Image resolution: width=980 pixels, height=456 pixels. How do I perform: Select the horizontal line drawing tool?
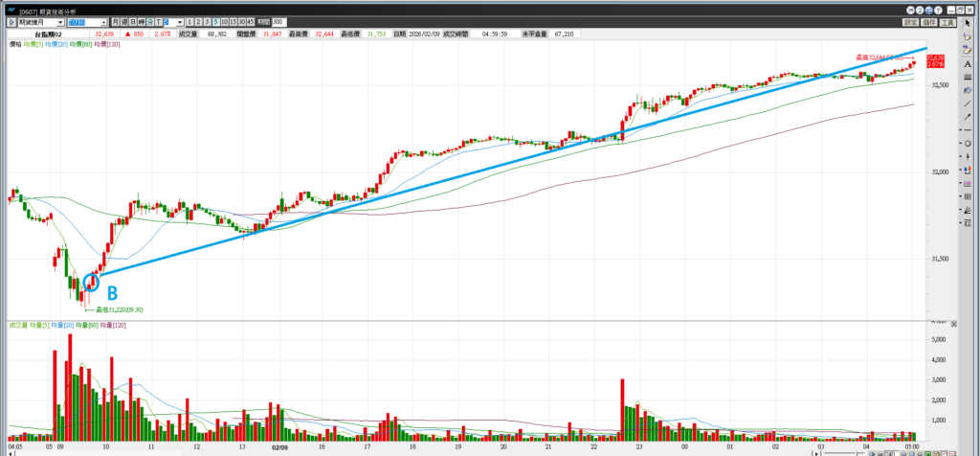(969, 129)
